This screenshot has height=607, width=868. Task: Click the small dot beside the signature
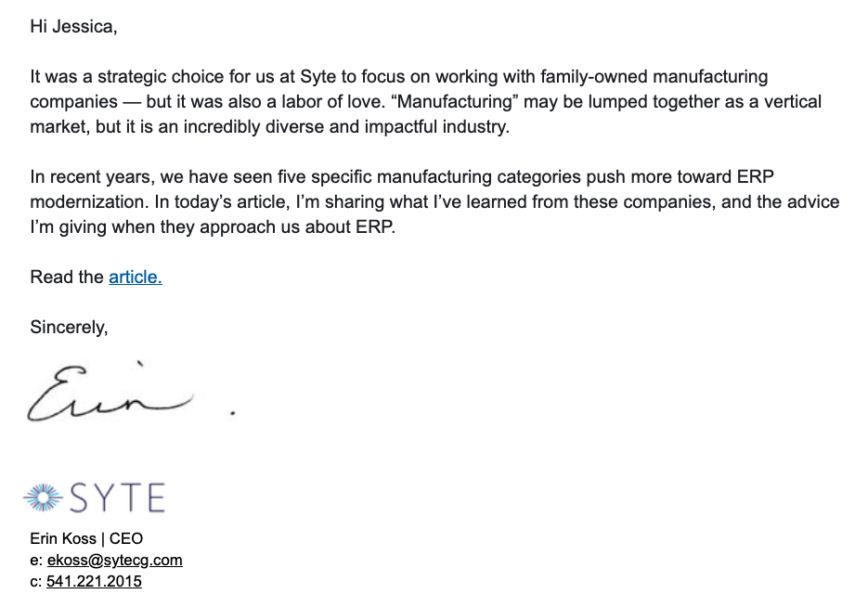[233, 413]
